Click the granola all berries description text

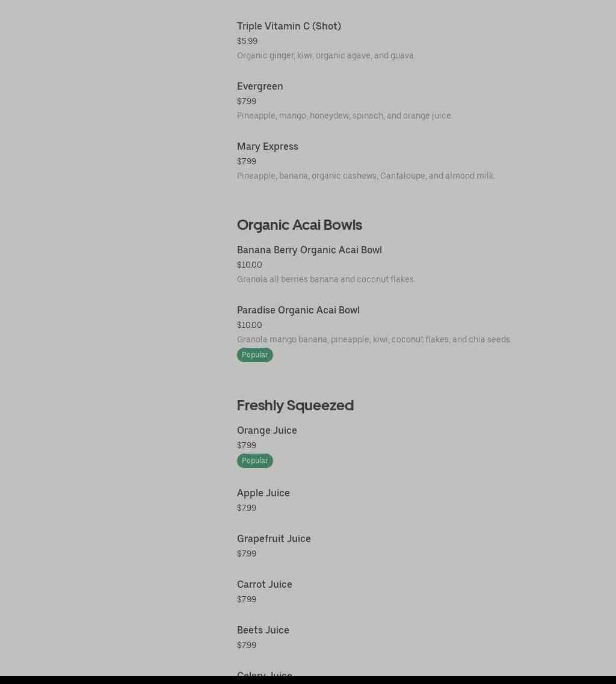tap(326, 279)
